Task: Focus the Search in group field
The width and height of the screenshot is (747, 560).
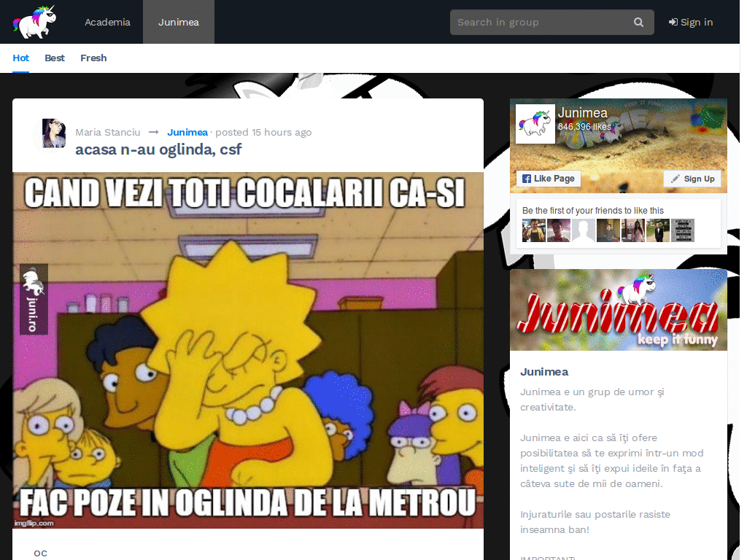Action: (x=551, y=23)
